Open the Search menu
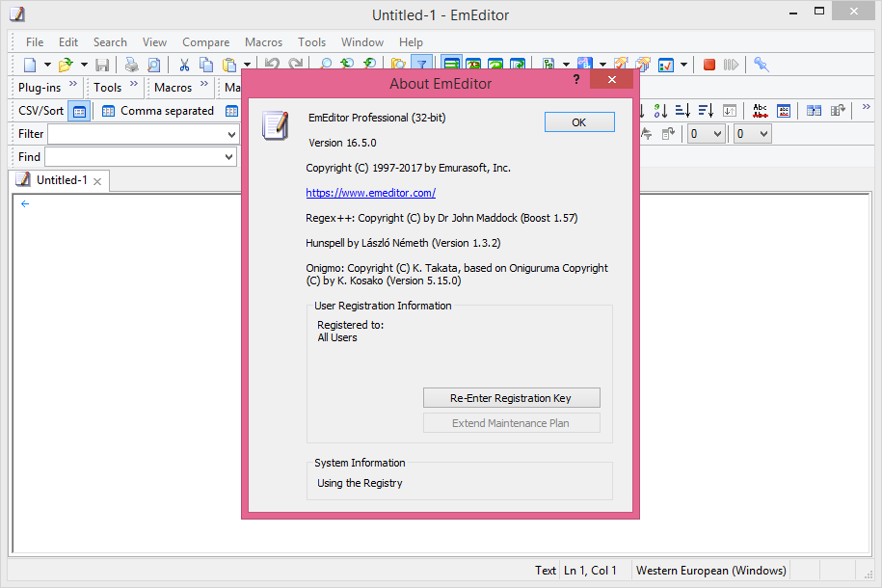Screen dimensions: 882x588 tap(110, 42)
